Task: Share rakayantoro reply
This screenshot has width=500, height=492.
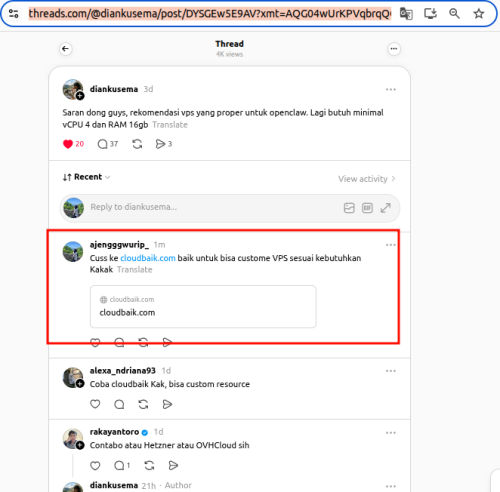Action: (173, 465)
